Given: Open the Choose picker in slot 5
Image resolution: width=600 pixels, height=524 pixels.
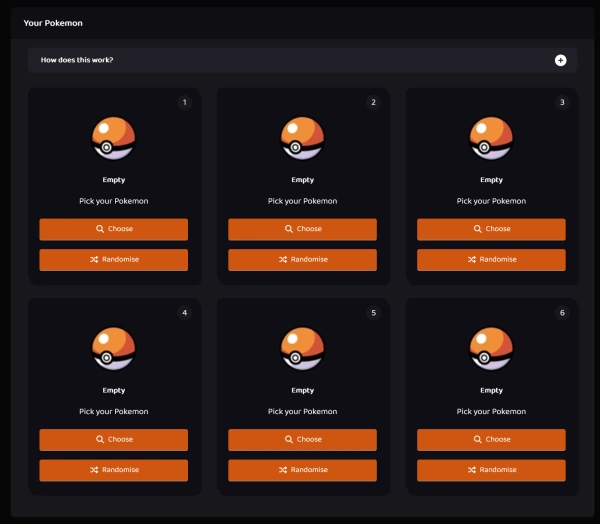Looking at the screenshot, I should [302, 439].
